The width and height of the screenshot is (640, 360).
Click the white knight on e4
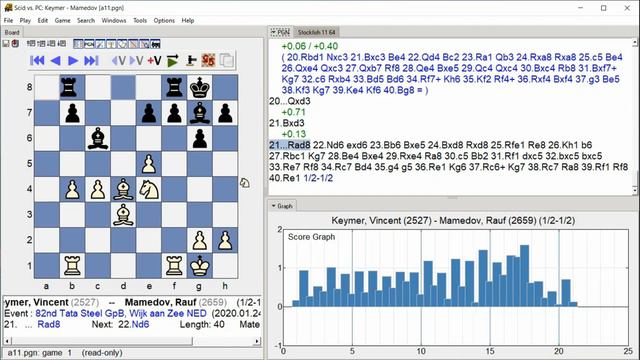[149, 189]
